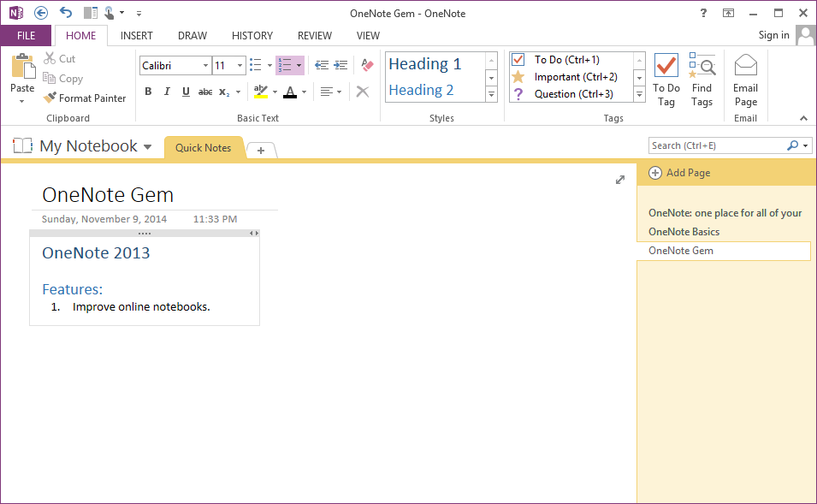
Task: Open Customize Quick Access Toolbar arrow
Action: click(x=139, y=14)
